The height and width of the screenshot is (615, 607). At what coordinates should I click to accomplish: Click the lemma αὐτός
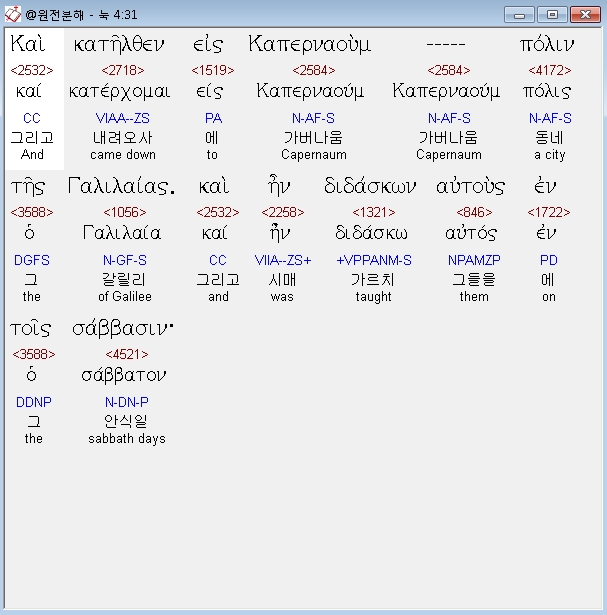point(471,233)
